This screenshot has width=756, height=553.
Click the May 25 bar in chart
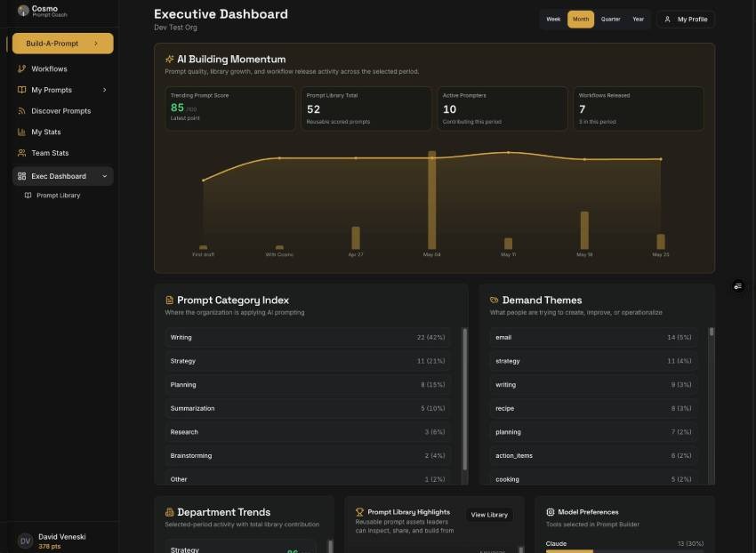coord(661,242)
